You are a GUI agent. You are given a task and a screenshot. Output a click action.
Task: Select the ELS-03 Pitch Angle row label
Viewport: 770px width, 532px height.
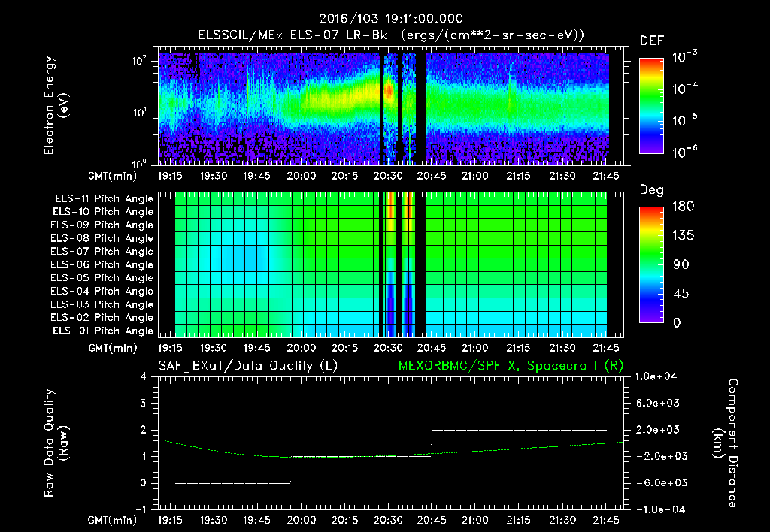pos(102,305)
